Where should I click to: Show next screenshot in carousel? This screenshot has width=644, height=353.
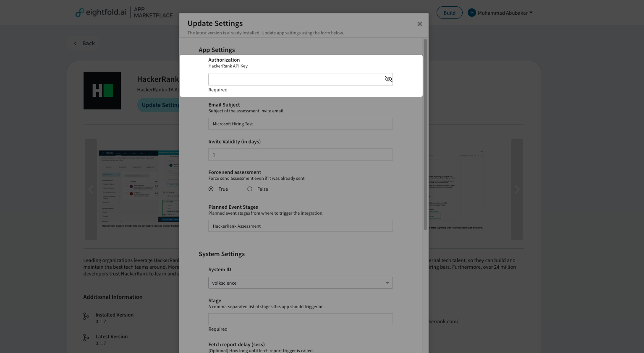pyautogui.click(x=517, y=189)
